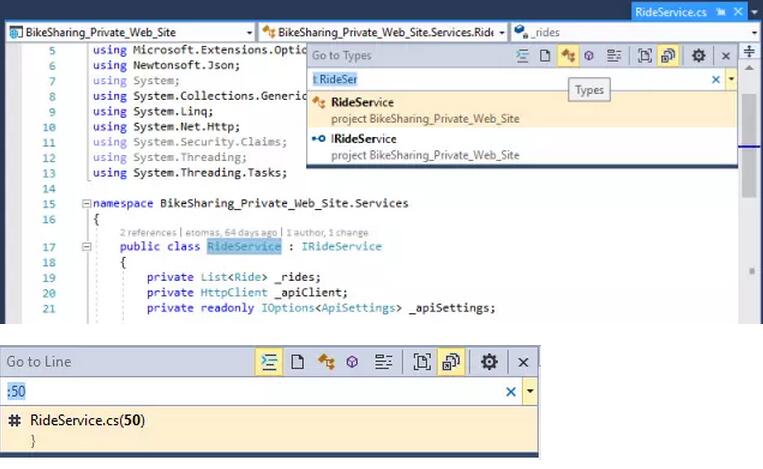Click the Symbols filter icon in Go to Line bar
Viewport: 763px width, 469px height.
[x=383, y=362]
